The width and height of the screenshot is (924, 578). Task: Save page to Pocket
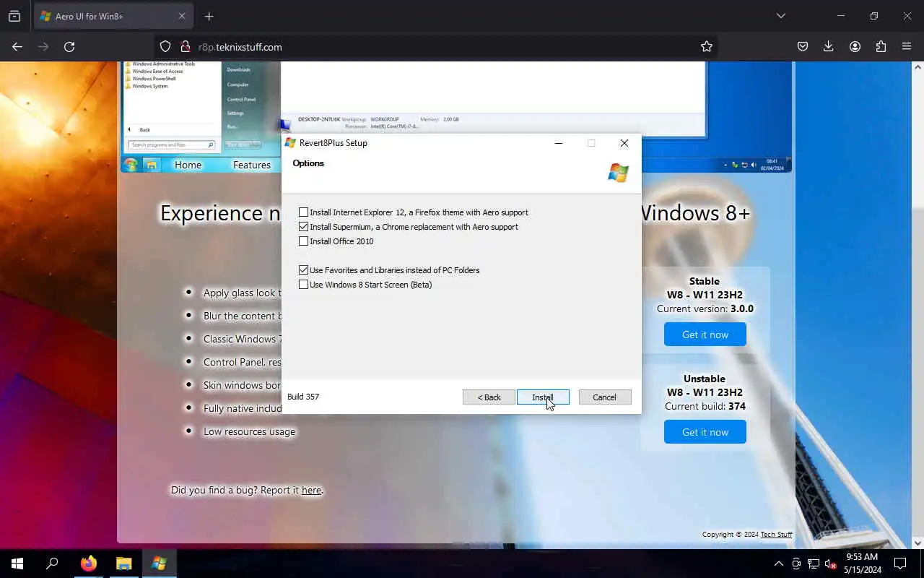[x=803, y=46]
